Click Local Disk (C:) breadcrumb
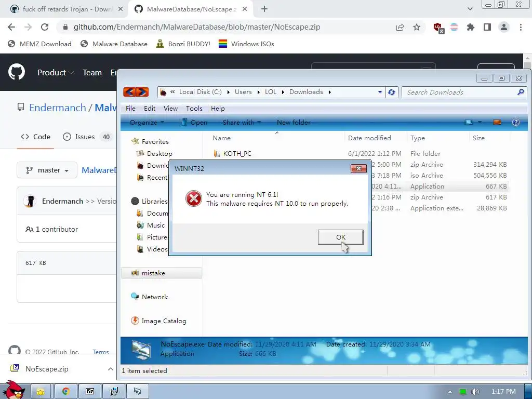Image resolution: width=532 pixels, height=399 pixels. point(200,92)
